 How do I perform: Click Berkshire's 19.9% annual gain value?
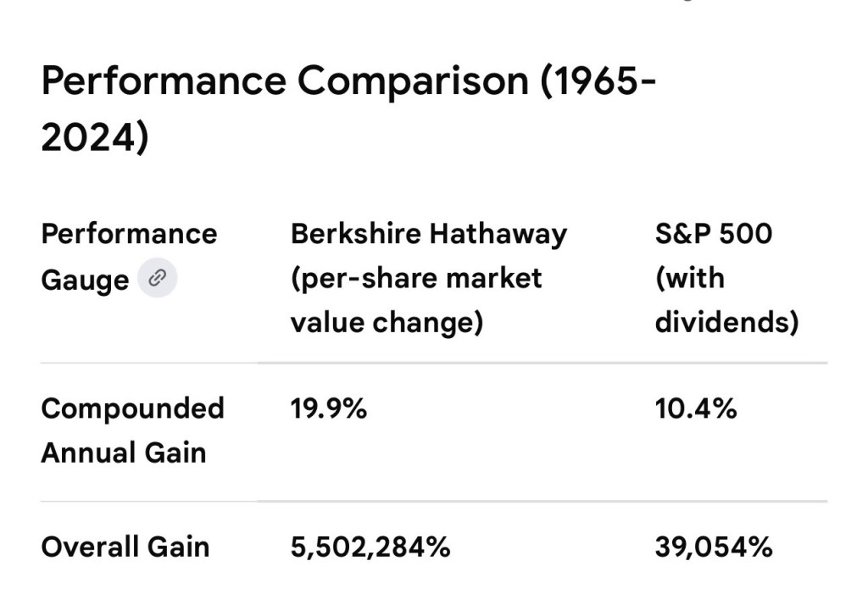pyautogui.click(x=329, y=409)
